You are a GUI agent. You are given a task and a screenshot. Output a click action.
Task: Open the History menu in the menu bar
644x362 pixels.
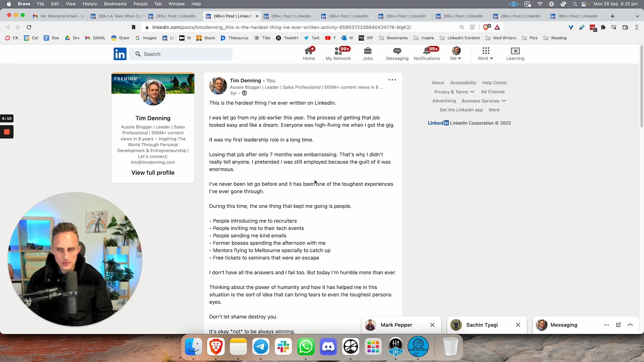click(90, 4)
